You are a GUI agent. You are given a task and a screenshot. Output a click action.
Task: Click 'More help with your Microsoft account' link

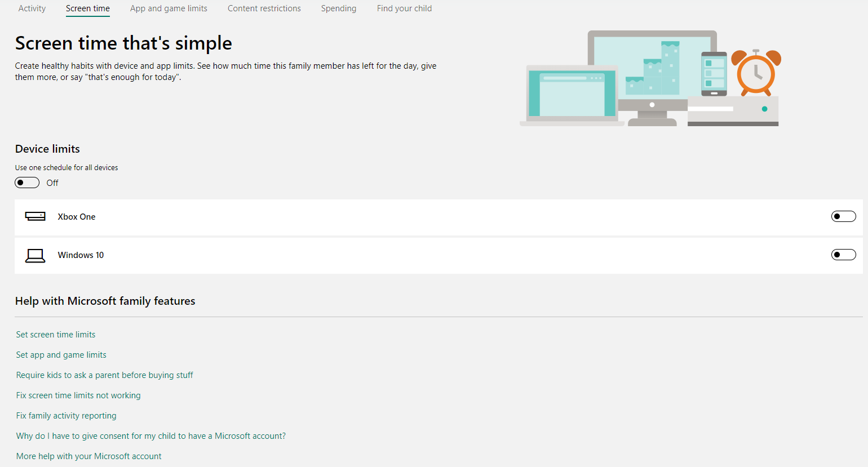88,456
